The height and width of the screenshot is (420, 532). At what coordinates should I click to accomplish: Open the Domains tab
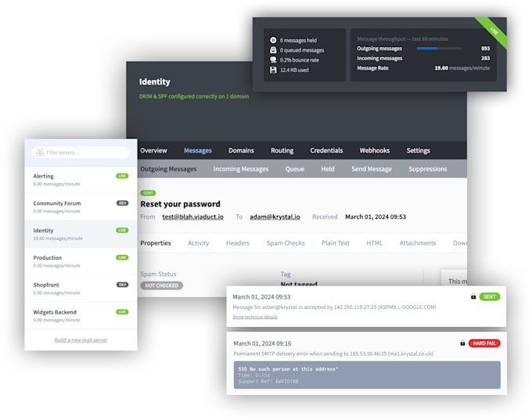(241, 150)
